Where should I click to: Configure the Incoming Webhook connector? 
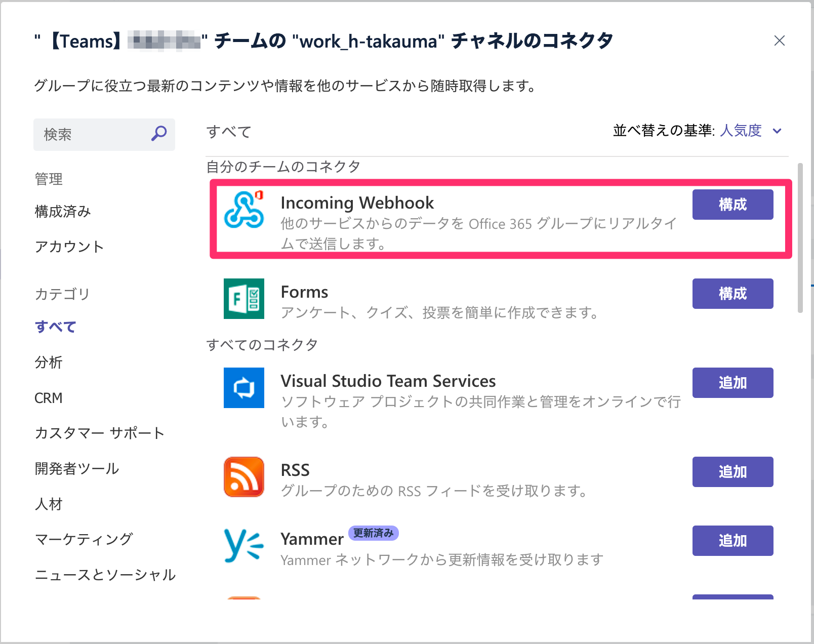732,205
